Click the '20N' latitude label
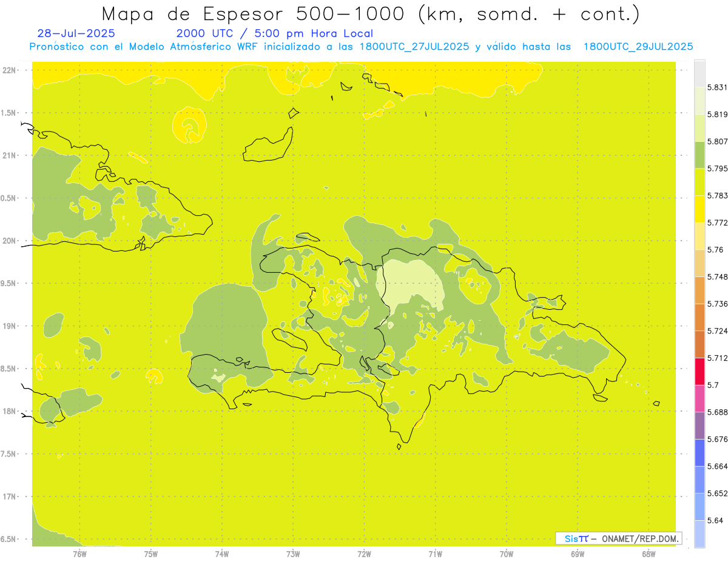The width and height of the screenshot is (728, 562). coord(10,241)
